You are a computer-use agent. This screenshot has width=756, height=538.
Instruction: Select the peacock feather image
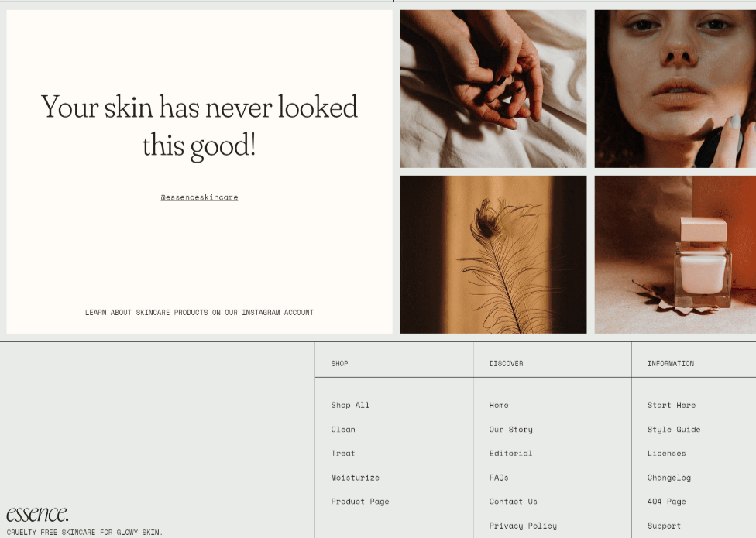(493, 255)
